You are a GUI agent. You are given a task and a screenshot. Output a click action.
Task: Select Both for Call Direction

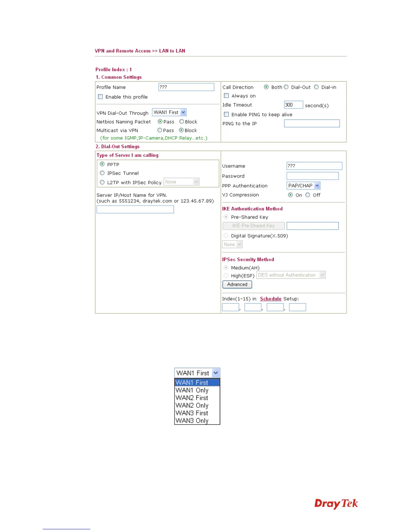(266, 87)
